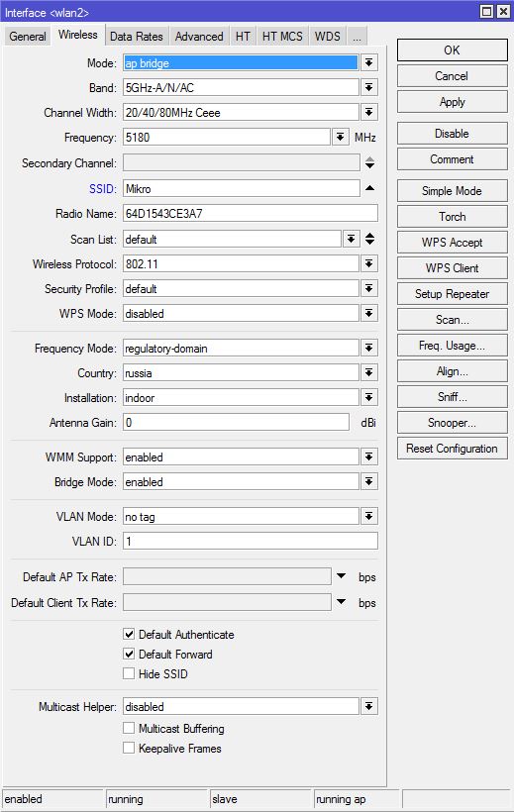Click the Setup Repeater button
514x812 pixels.
coord(452,294)
